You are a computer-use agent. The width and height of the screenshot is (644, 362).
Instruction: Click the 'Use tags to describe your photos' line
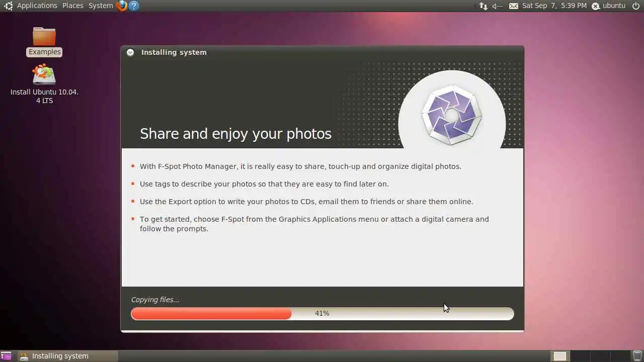[x=264, y=184]
